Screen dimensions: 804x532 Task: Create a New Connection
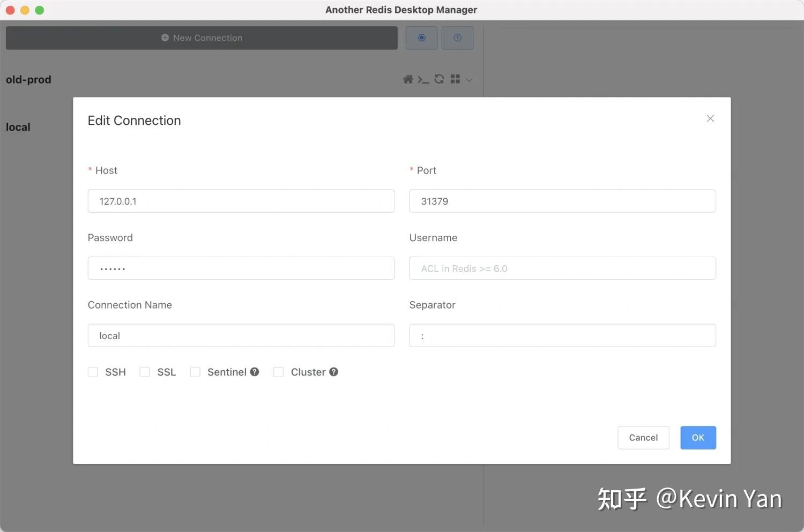point(202,38)
